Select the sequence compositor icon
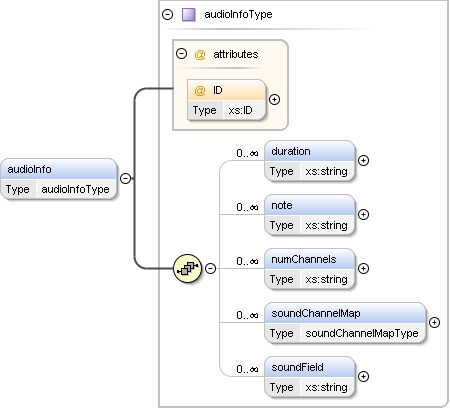 [188, 268]
